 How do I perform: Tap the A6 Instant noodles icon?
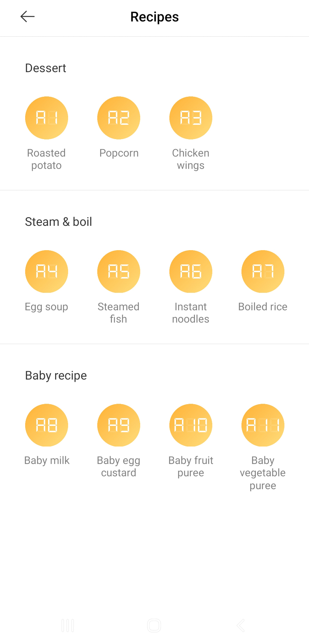[191, 271]
